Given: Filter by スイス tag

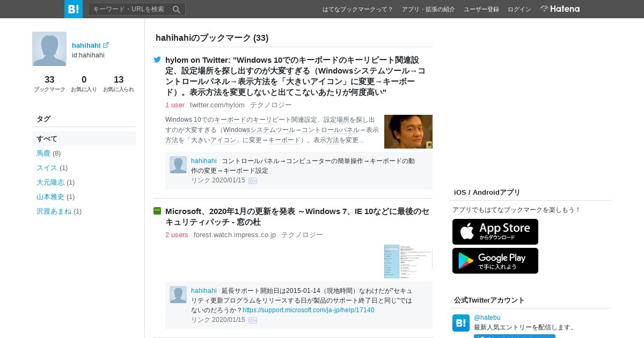Looking at the screenshot, I should click(47, 168).
